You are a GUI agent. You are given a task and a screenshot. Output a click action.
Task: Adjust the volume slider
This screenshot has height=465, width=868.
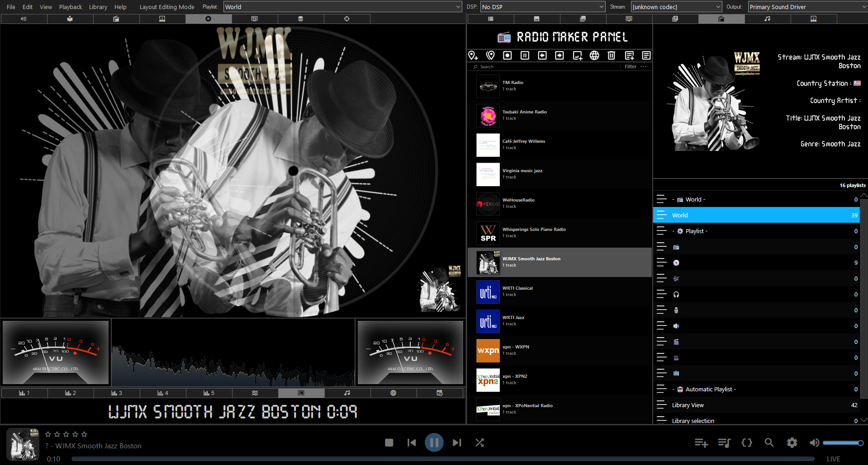click(x=843, y=443)
